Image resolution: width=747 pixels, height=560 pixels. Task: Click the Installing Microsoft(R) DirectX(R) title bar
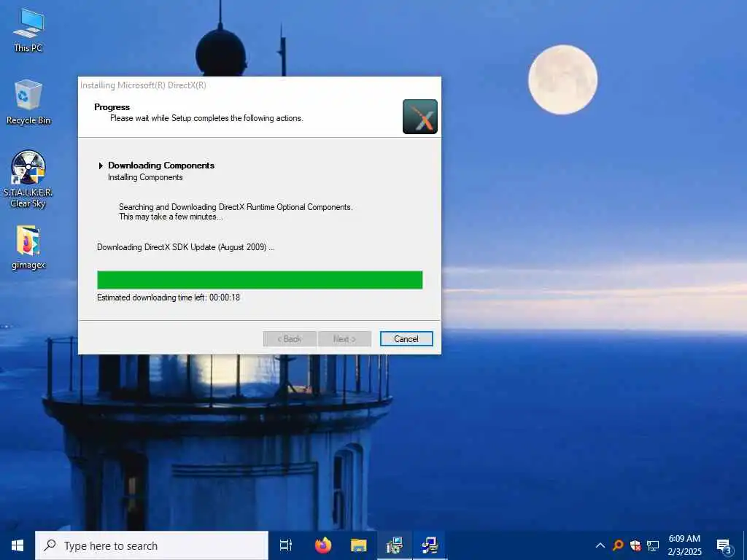(260, 85)
